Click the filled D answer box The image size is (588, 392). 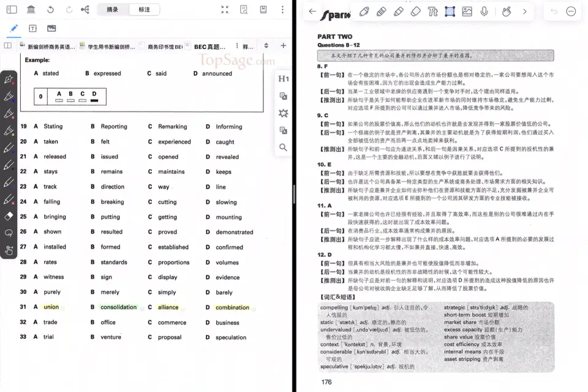pos(94,100)
